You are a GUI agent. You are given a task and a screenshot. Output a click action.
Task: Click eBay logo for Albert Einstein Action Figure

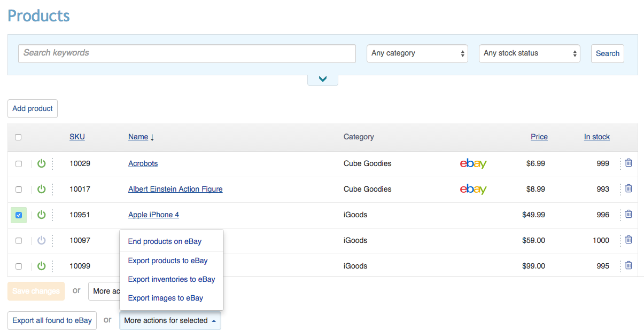pyautogui.click(x=473, y=190)
